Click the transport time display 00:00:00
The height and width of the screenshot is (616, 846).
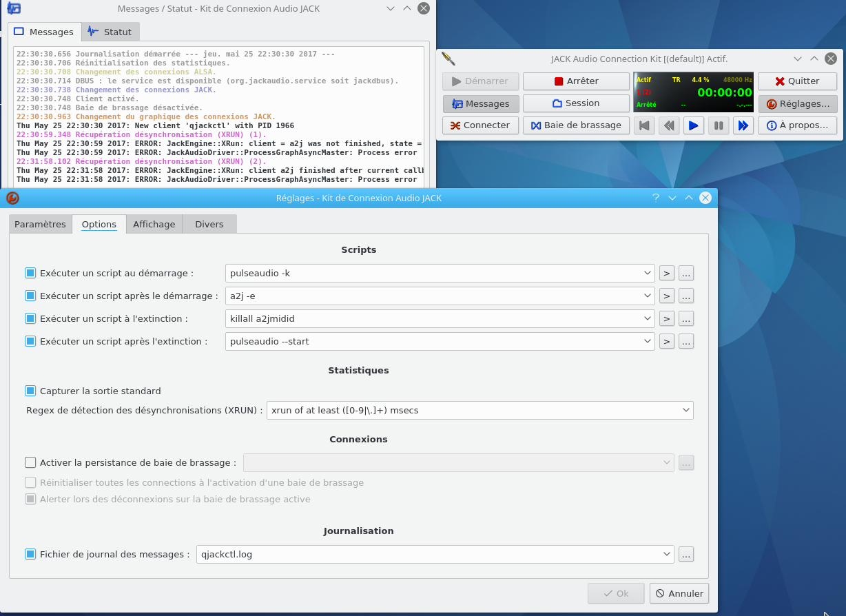(725, 92)
